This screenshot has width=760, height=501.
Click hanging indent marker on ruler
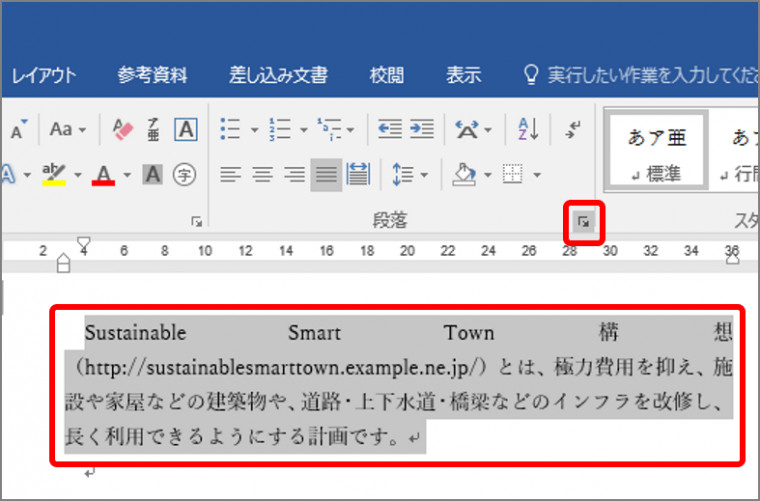tap(63, 259)
